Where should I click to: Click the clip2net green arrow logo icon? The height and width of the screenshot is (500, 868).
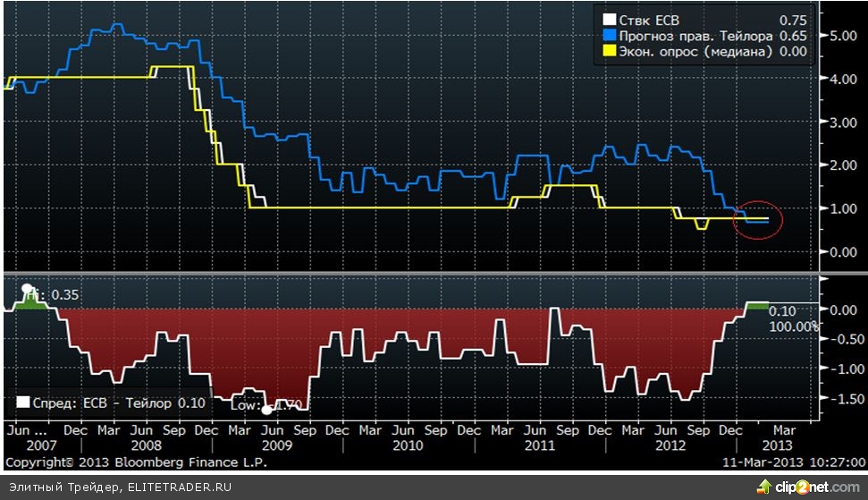pos(764,486)
